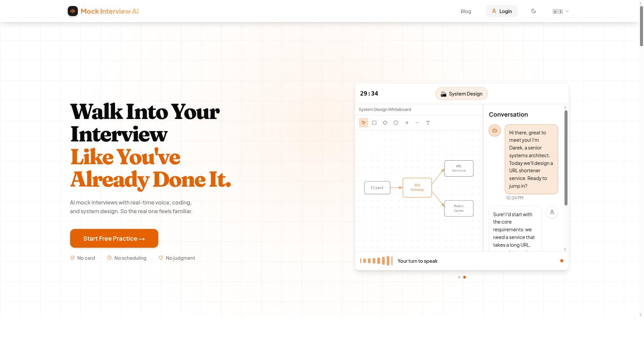Viewport: 644px width, 362px height.
Task: Select the rectangle shape tool
Action: click(x=374, y=123)
